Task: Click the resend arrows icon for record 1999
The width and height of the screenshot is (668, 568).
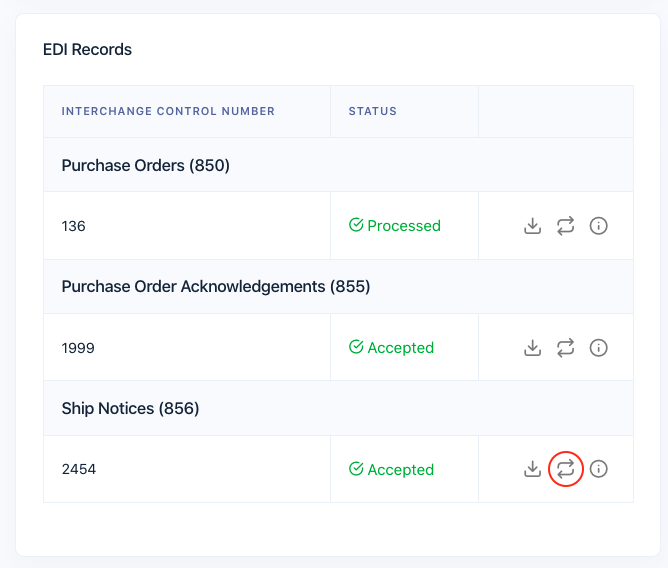Action: pos(566,348)
